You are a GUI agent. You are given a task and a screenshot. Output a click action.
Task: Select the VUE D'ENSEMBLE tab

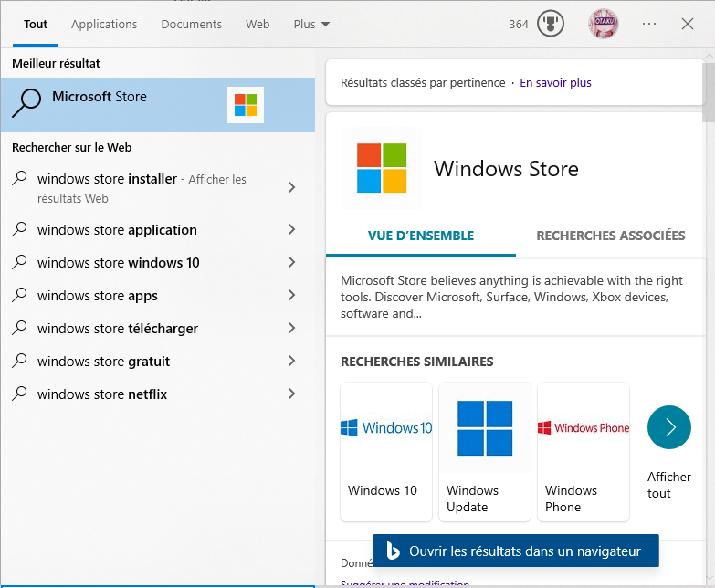[x=421, y=236]
